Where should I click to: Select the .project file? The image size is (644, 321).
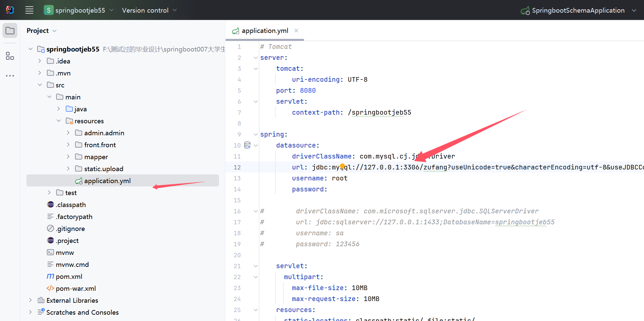point(67,241)
